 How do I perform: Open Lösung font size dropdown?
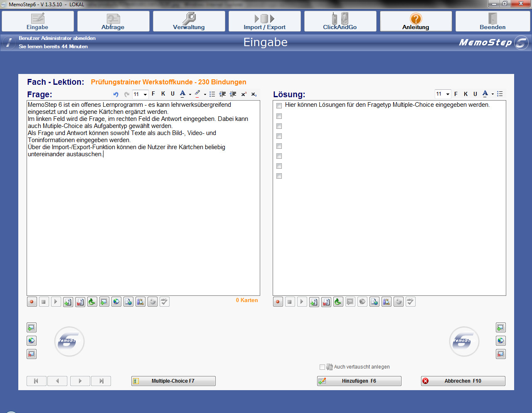[448, 94]
